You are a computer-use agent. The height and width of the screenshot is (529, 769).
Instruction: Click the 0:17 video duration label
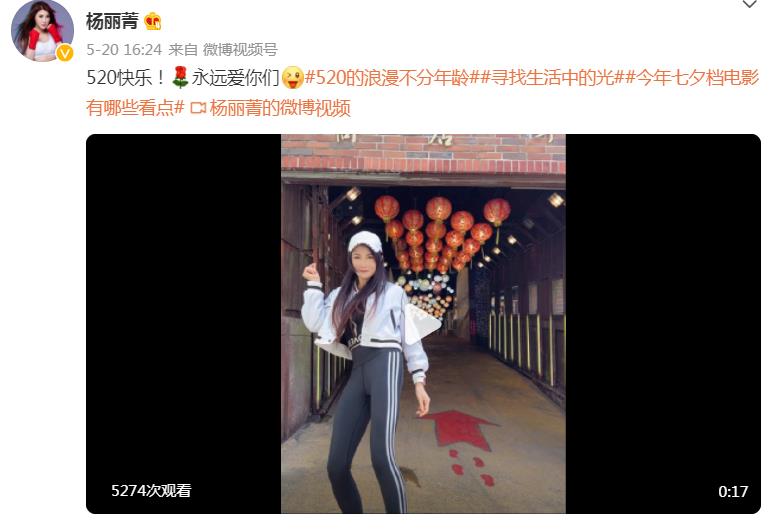(x=733, y=491)
